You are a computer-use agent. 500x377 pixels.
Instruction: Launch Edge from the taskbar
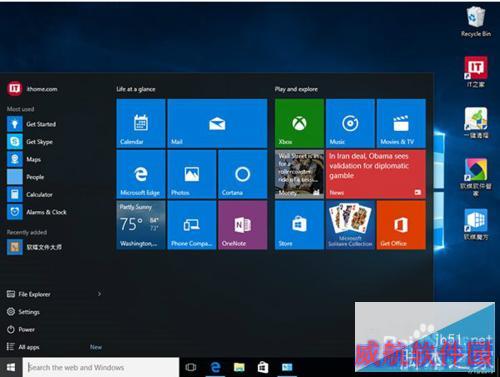[x=216, y=367]
